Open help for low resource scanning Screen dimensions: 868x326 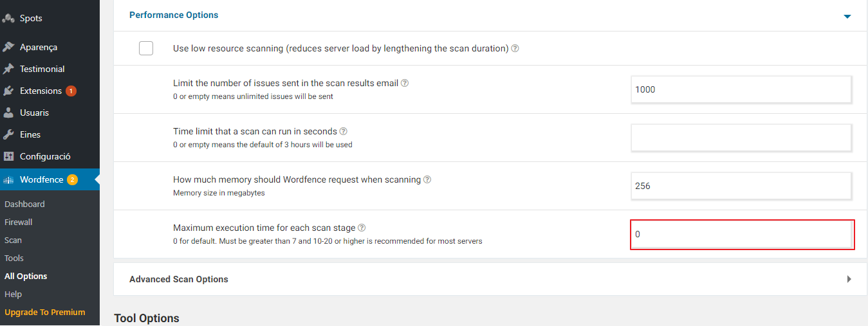(515, 48)
